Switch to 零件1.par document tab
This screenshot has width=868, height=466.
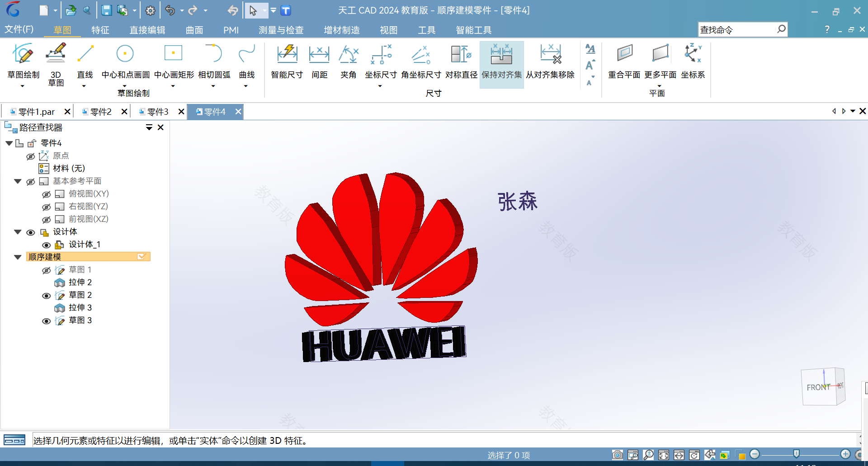pos(36,112)
